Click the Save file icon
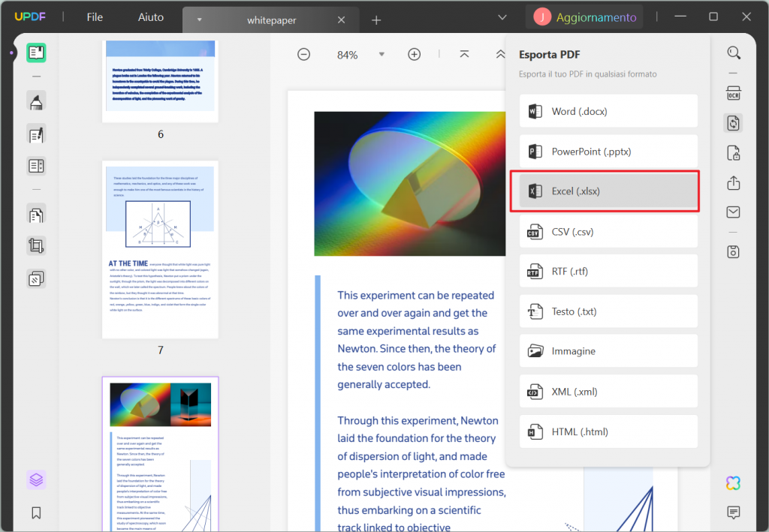Viewport: 769px width, 532px height. click(734, 252)
